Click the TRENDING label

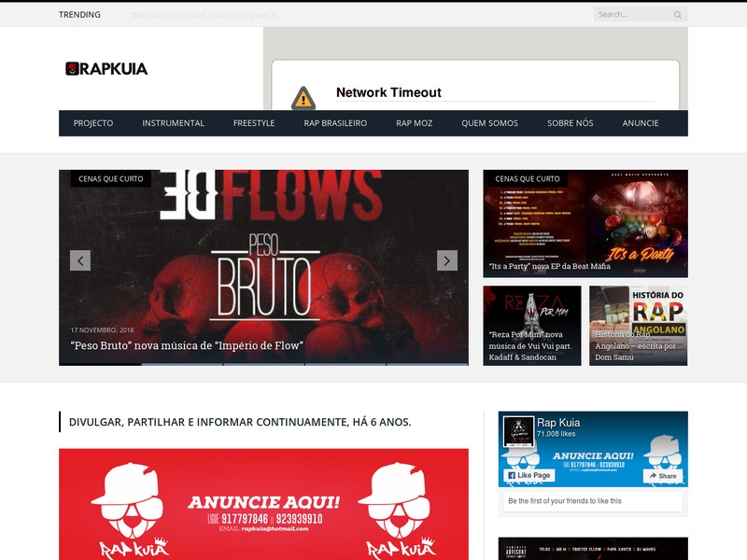[79, 15]
